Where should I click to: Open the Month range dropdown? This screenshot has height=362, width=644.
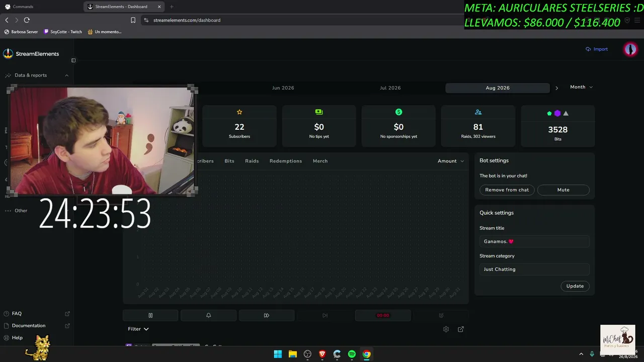582,87
